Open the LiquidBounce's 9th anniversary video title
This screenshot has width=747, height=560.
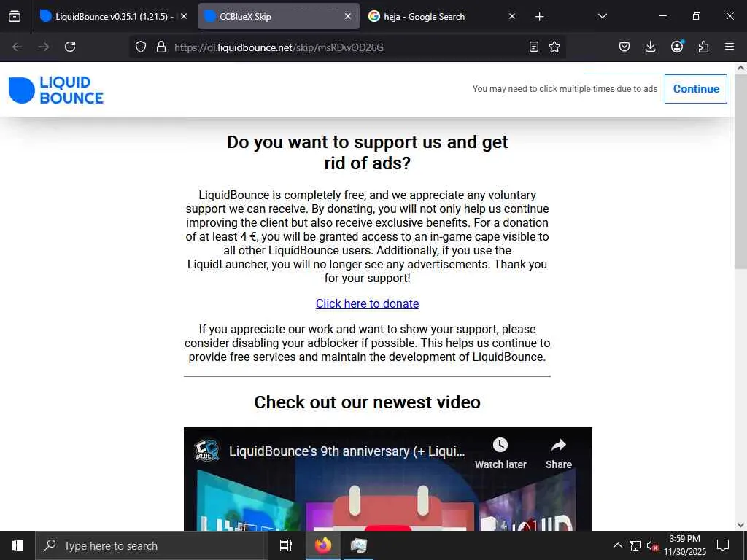(347, 451)
